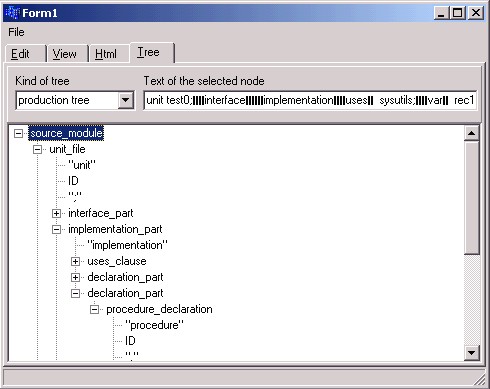The image size is (490, 389).
Task: Click the window resize grip corner
Action: [480, 379]
